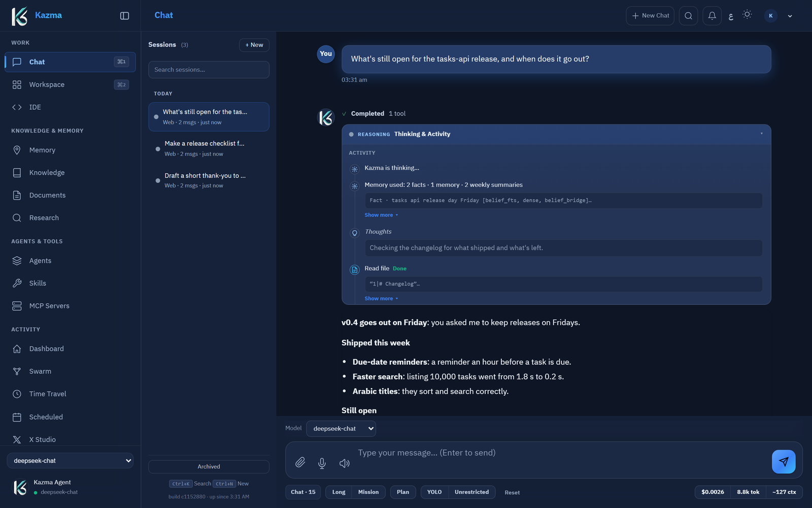Open the IDE view
The width and height of the screenshot is (812, 508).
(x=70, y=107)
